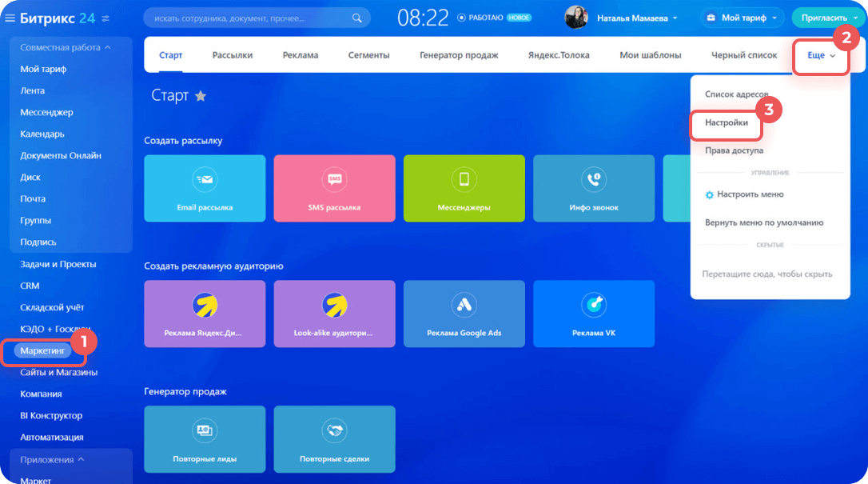Click the star favorite icon beside Старт
868x484 pixels.
(201, 96)
